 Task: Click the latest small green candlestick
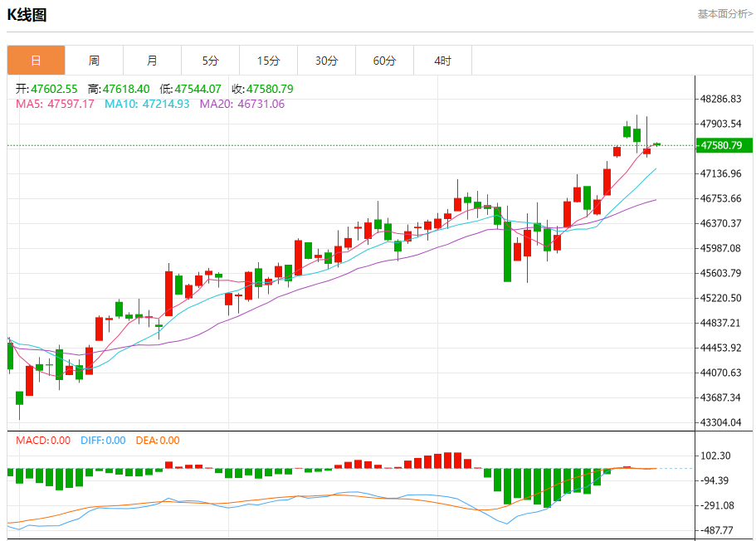(656, 144)
